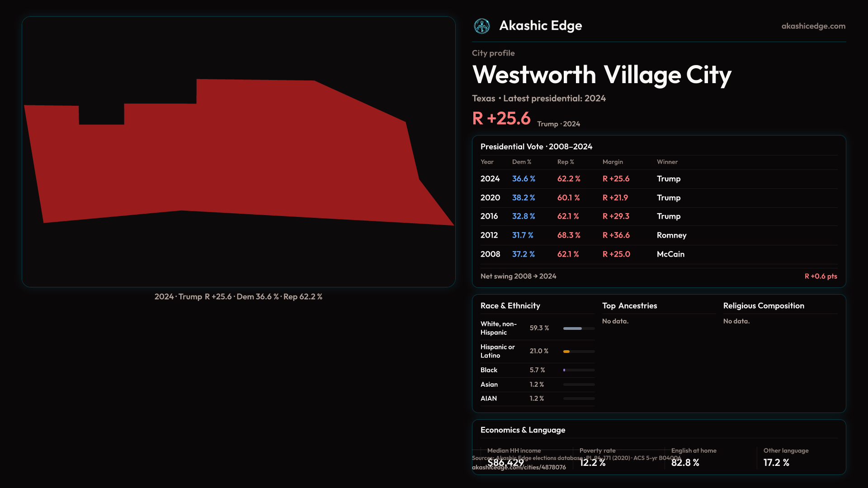The height and width of the screenshot is (488, 868).
Task: Click the Black population bar indicator
Action: 565,370
